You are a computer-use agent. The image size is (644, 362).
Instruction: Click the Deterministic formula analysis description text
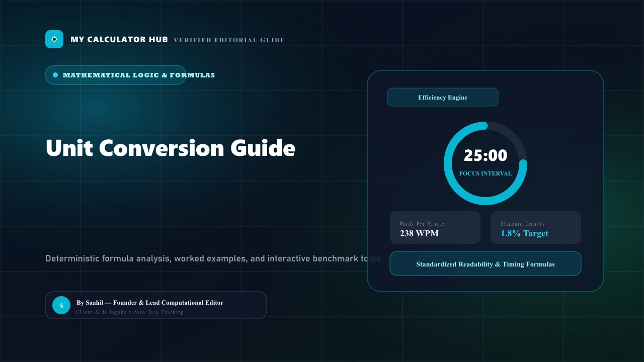(214, 258)
